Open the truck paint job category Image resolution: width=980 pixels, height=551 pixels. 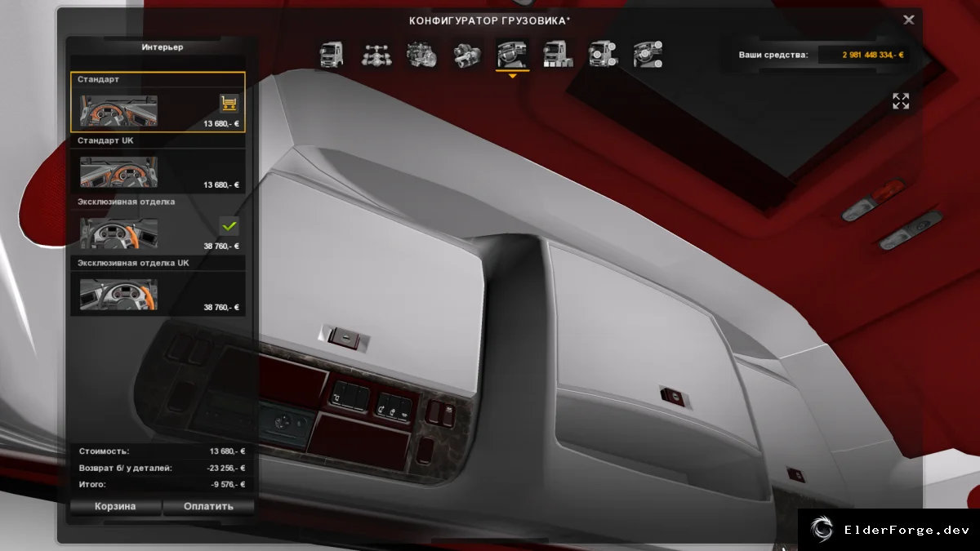point(559,55)
